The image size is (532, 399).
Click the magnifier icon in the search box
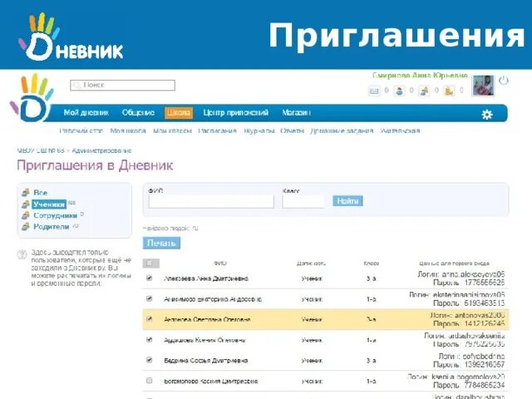click(76, 85)
